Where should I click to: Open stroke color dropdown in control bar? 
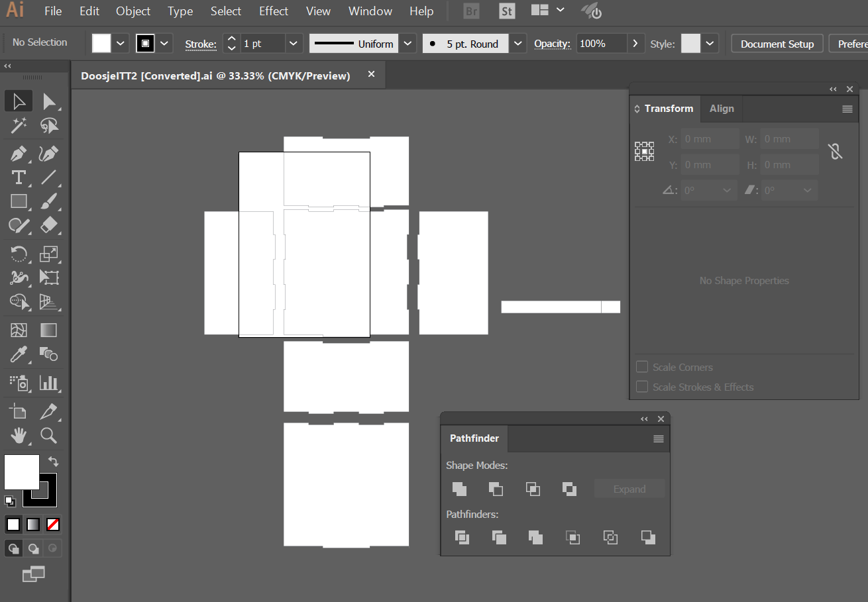coord(164,44)
